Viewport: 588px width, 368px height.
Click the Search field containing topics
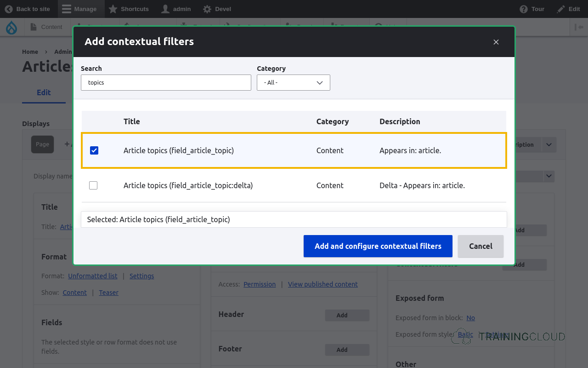point(166,82)
